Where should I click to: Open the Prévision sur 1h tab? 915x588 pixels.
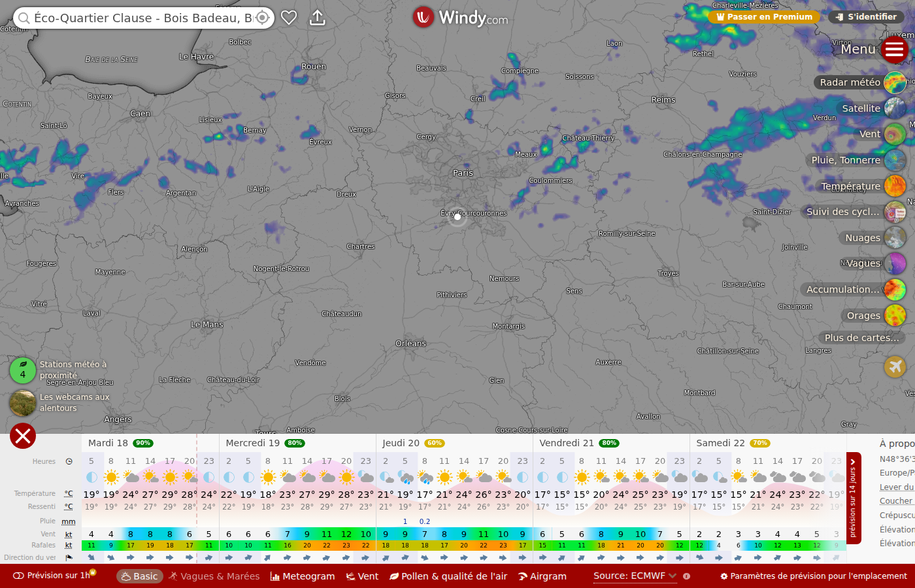click(55, 576)
